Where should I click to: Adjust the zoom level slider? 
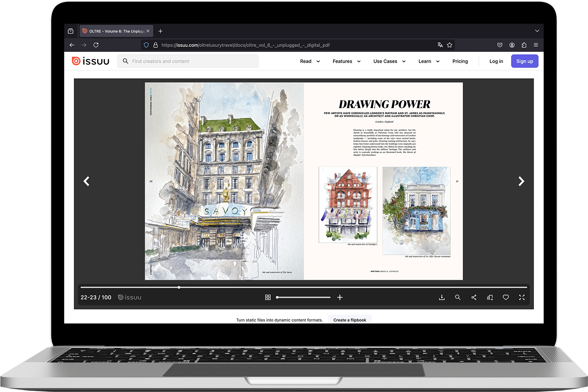click(x=304, y=297)
